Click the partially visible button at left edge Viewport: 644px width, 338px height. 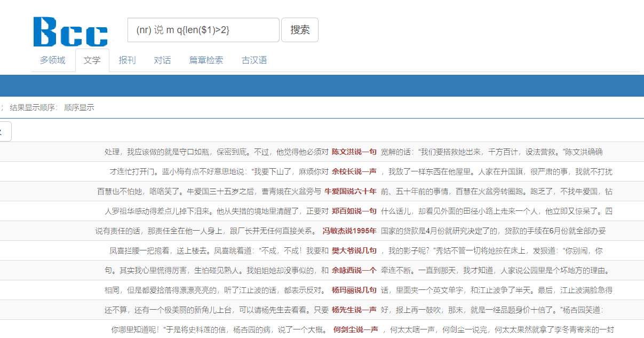tap(4, 131)
